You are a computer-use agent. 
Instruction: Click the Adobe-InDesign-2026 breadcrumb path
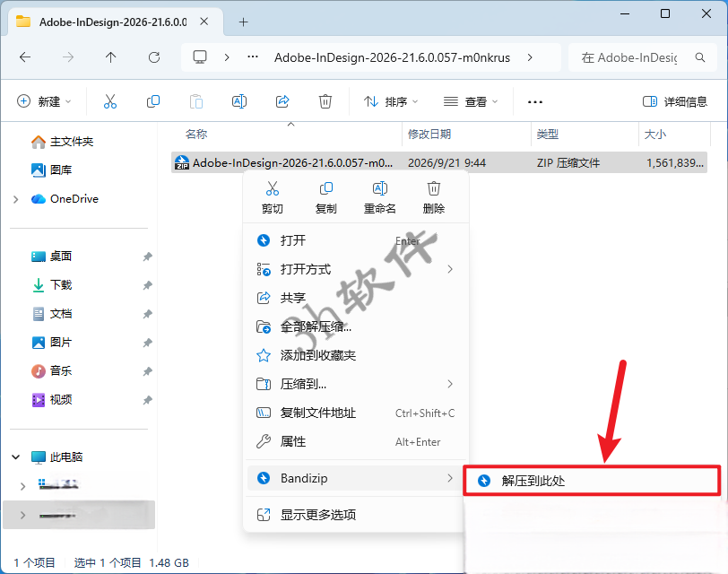tap(392, 57)
